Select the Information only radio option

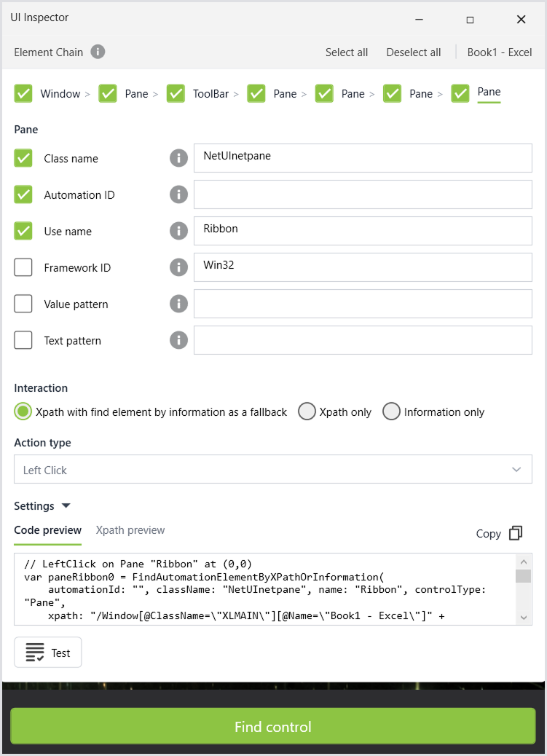(x=391, y=412)
